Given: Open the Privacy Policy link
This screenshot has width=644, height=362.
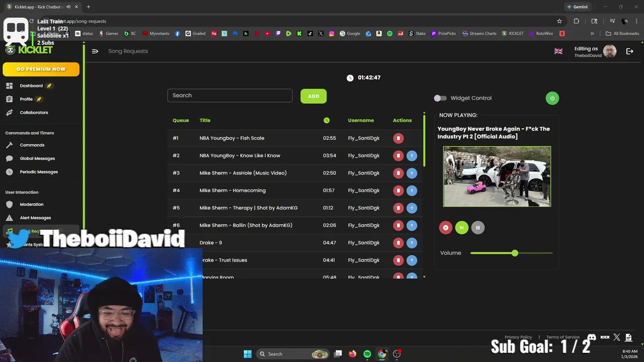Looking at the screenshot, I should click(x=518, y=337).
